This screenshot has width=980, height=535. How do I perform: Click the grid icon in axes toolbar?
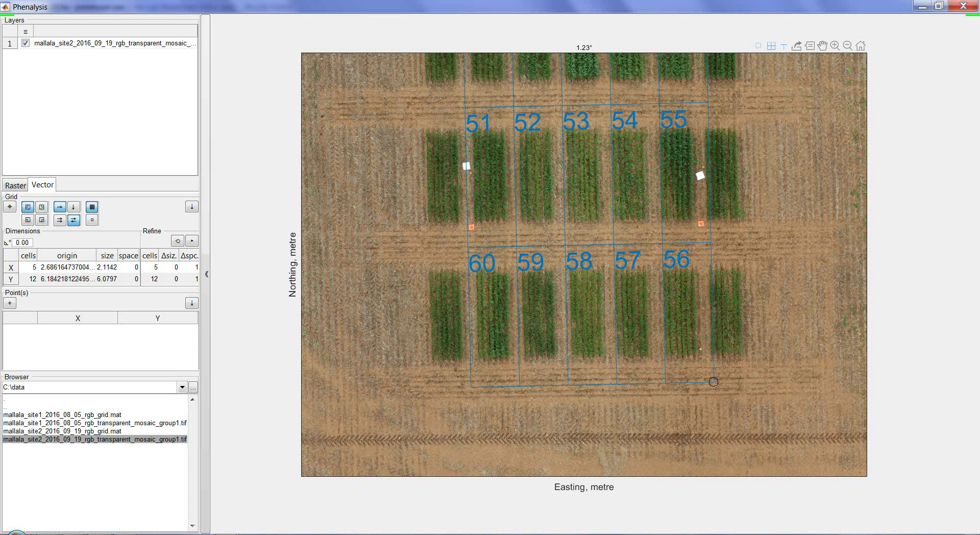point(771,46)
